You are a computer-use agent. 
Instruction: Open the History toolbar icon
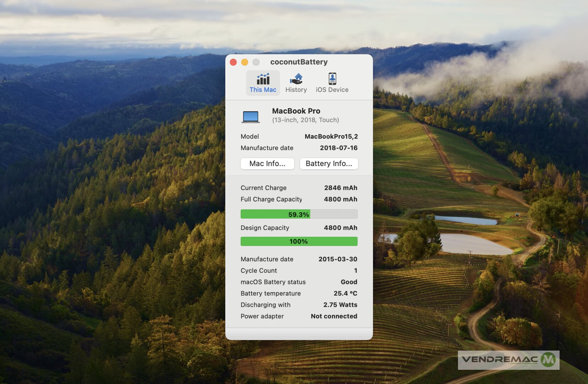[x=296, y=79]
